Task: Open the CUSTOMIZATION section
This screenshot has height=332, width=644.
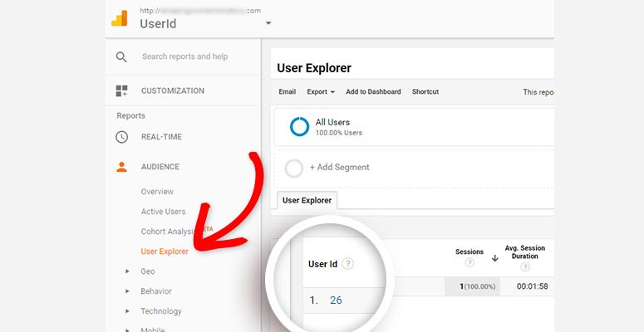Action: point(173,90)
